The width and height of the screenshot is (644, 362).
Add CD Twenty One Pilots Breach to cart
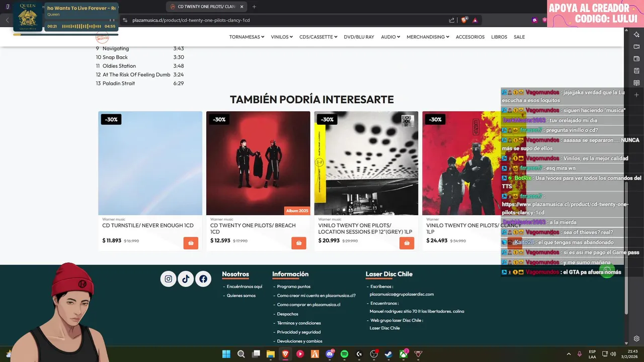tap(299, 243)
